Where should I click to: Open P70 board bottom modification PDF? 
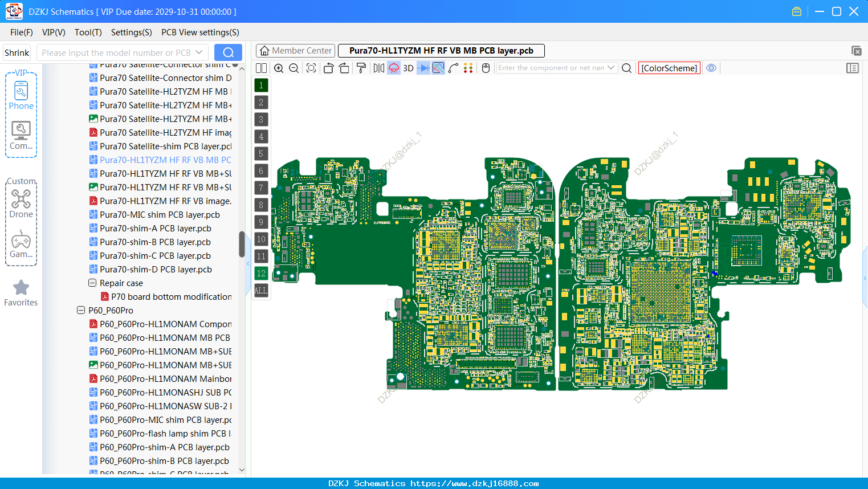[166, 297]
